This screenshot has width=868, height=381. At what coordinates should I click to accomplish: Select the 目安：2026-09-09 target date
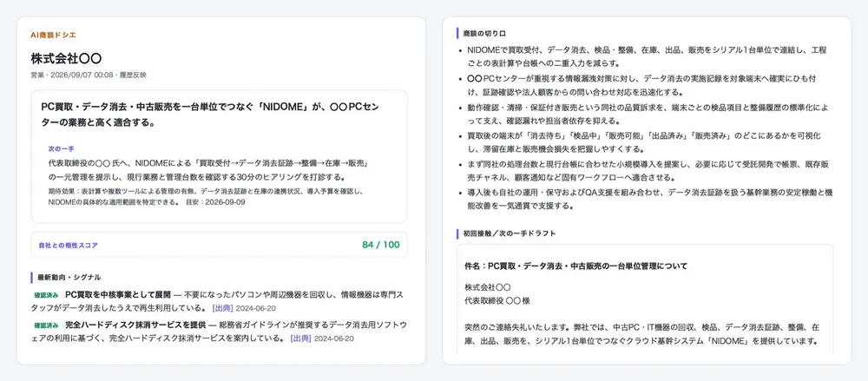[x=214, y=202]
